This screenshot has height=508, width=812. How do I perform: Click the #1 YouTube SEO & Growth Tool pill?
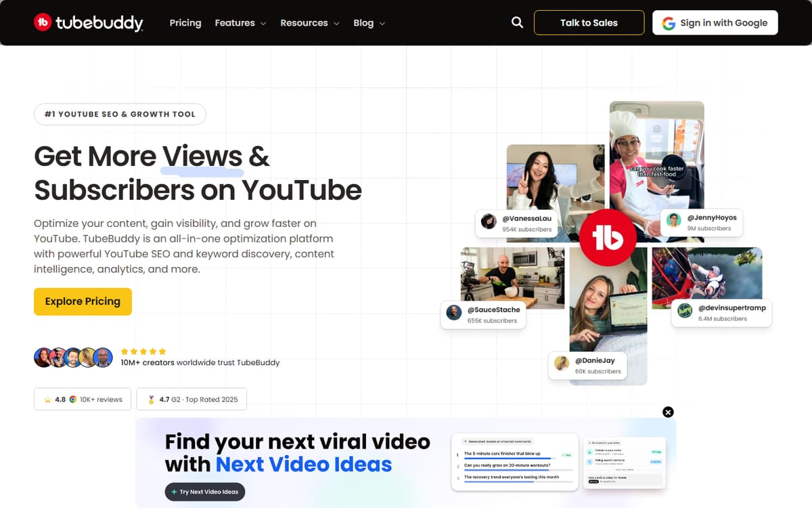tap(120, 114)
